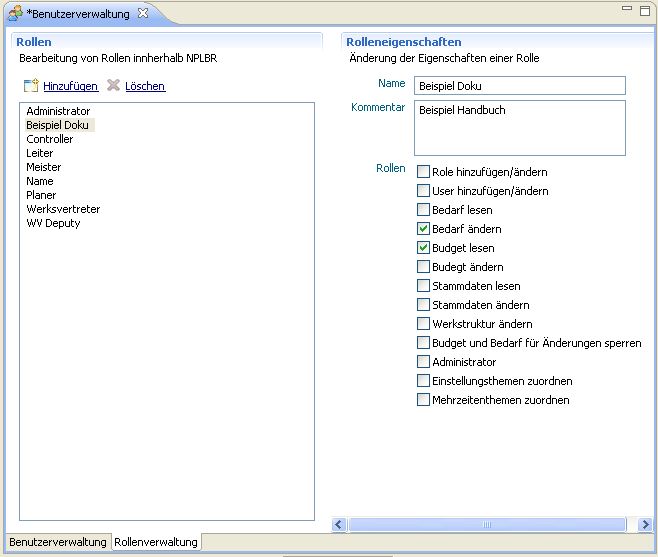Viewport: 658px width, 557px height.
Task: Select Werksvertreter in the roles list
Action: (63, 209)
